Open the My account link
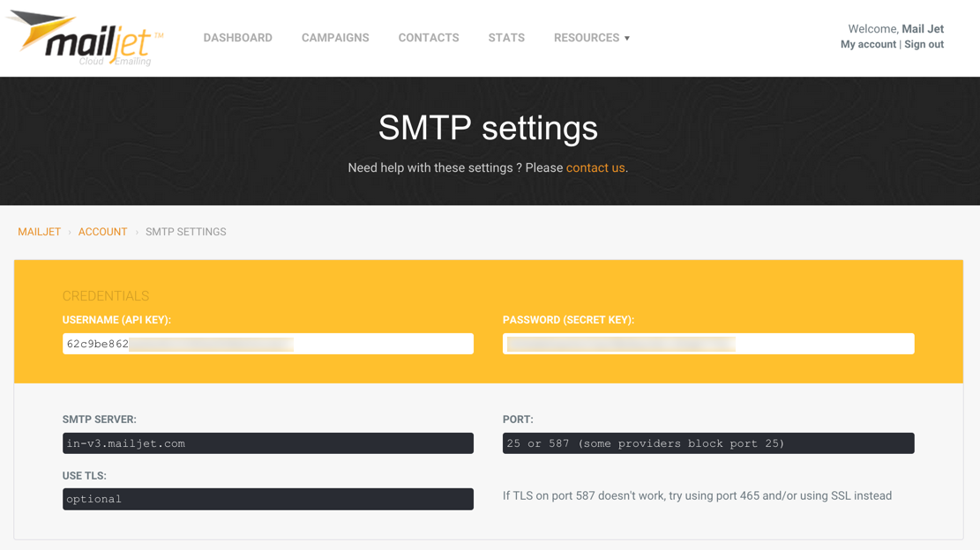 pyautogui.click(x=868, y=44)
